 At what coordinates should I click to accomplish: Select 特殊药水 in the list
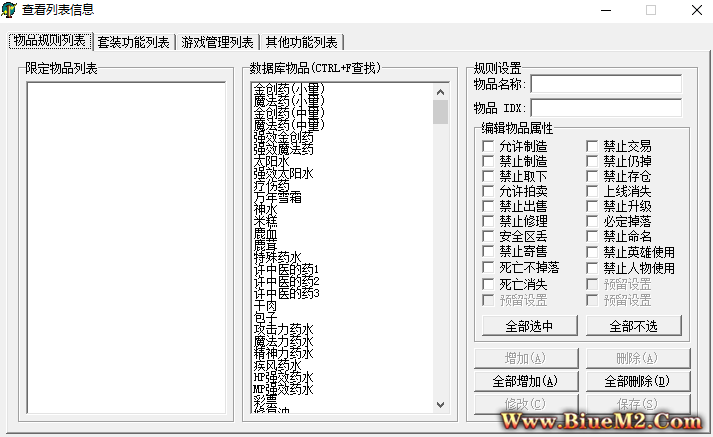point(277,257)
